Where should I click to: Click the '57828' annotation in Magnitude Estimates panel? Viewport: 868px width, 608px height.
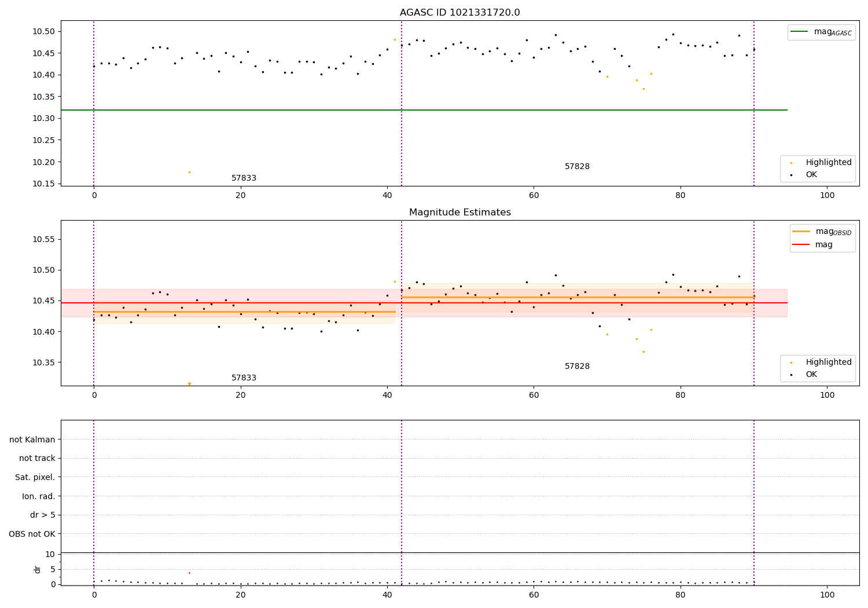click(577, 367)
